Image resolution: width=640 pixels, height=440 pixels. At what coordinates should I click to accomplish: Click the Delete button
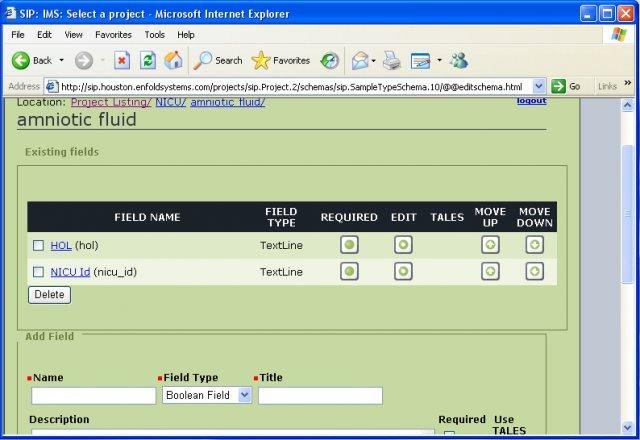click(x=49, y=295)
